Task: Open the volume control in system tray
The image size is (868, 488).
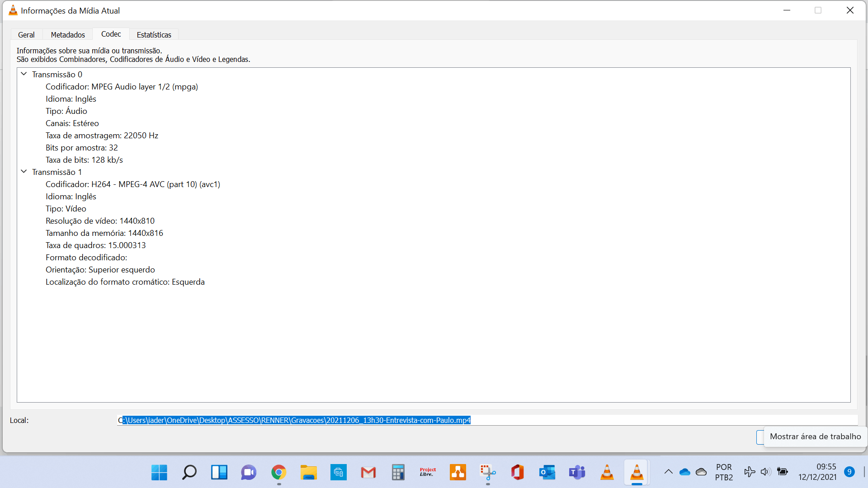Action: click(x=765, y=472)
